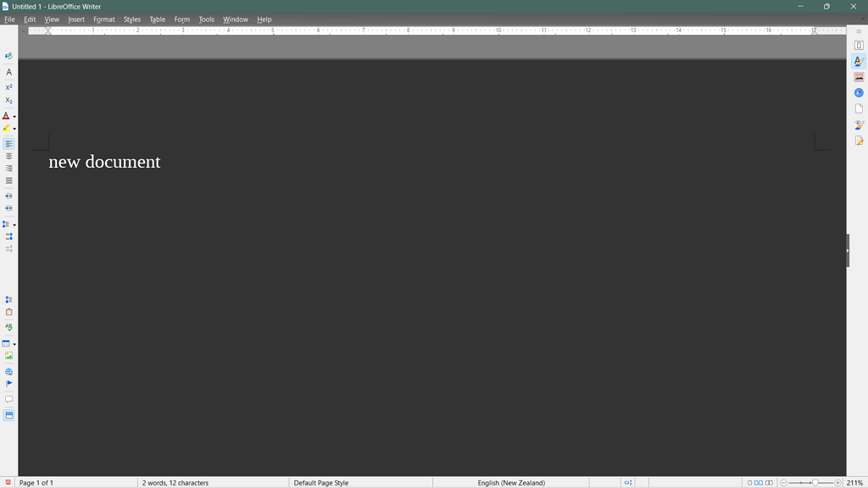Click the English (New Zealand) language field
The height and width of the screenshot is (488, 868).
point(512,482)
